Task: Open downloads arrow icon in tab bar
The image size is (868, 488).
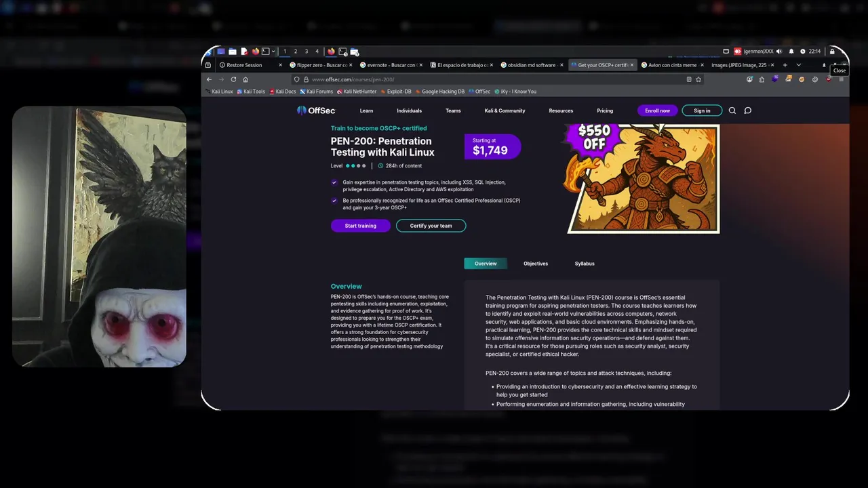Action: tap(824, 65)
